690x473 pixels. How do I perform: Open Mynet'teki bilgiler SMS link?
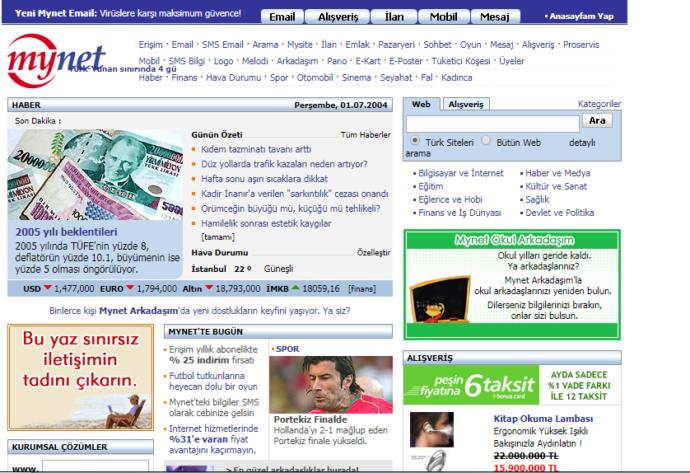tap(214, 407)
